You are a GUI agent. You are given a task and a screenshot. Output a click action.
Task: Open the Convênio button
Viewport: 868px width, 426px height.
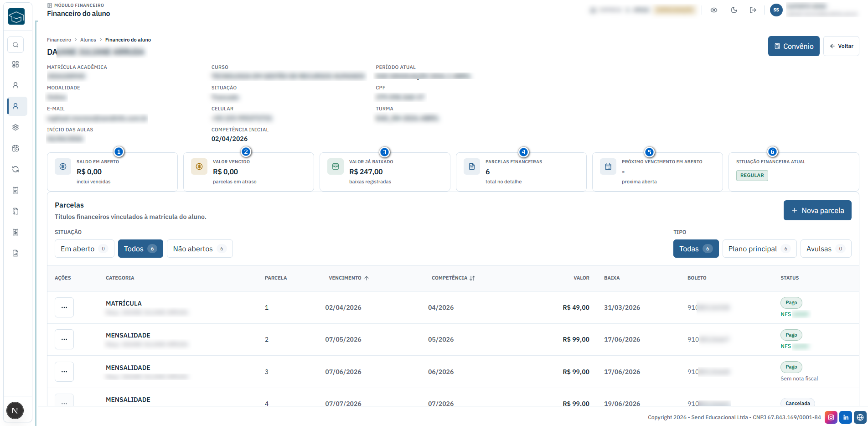point(794,46)
